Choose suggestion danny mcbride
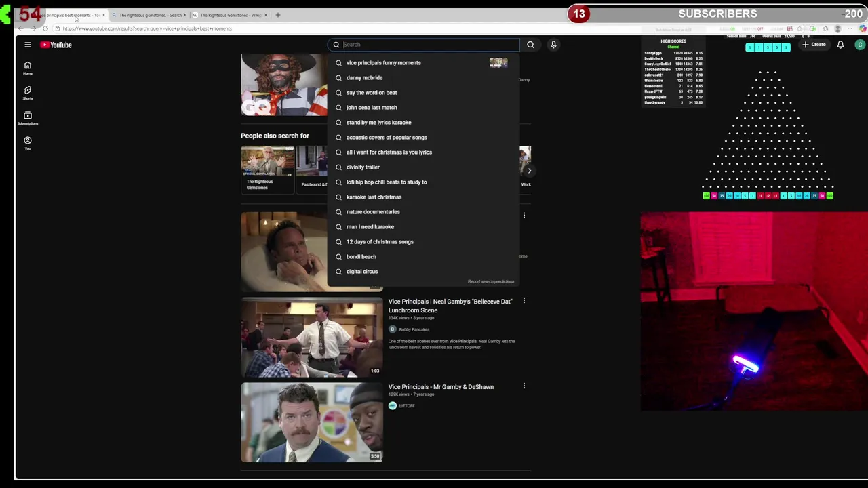The width and height of the screenshot is (868, 488). (x=424, y=77)
